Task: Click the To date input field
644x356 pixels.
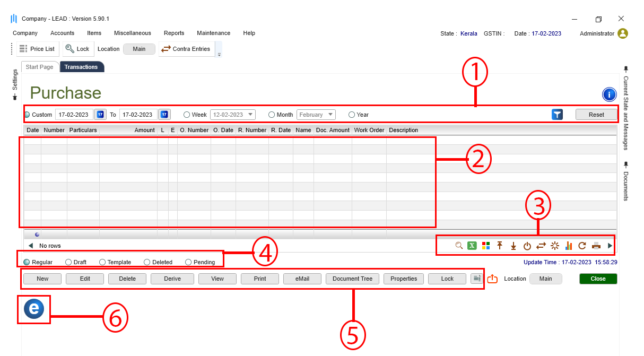Action: coord(138,115)
